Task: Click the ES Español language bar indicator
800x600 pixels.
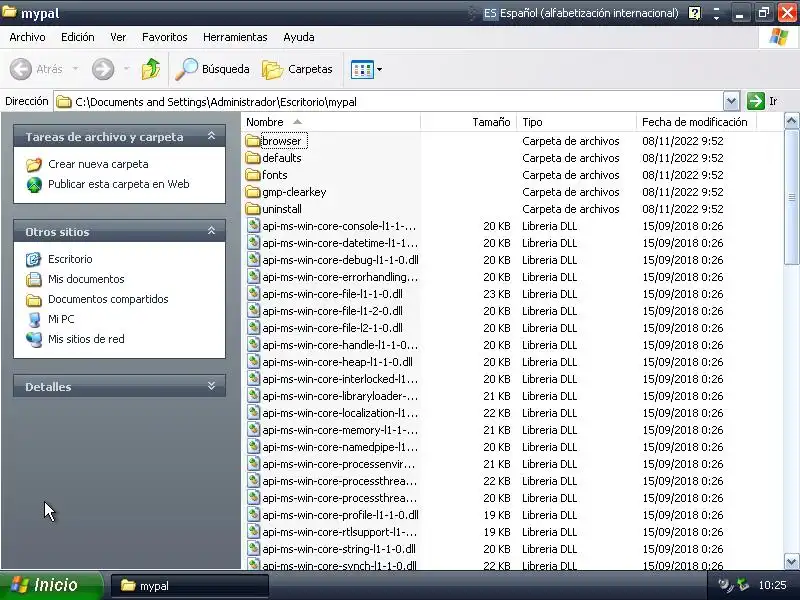Action: click(x=581, y=13)
